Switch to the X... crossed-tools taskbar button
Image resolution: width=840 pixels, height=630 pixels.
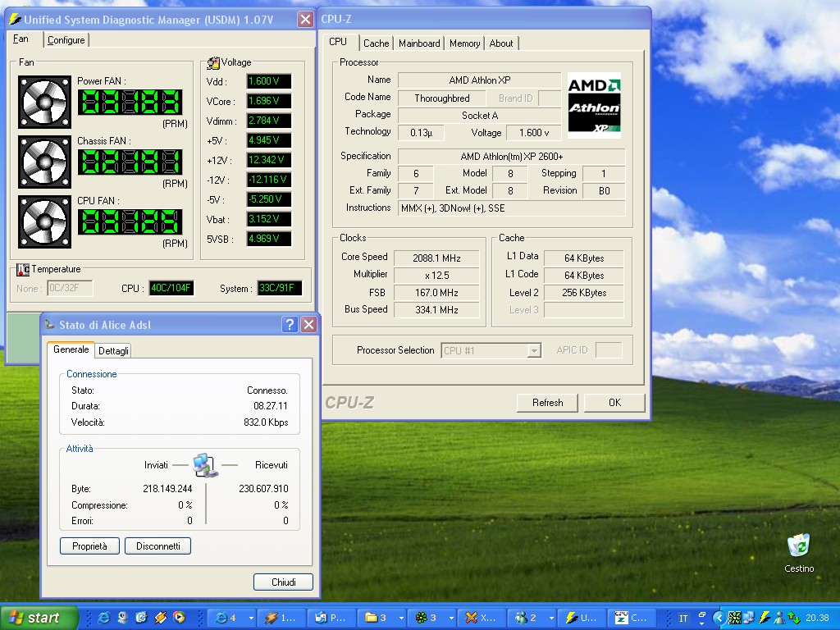coord(482,618)
